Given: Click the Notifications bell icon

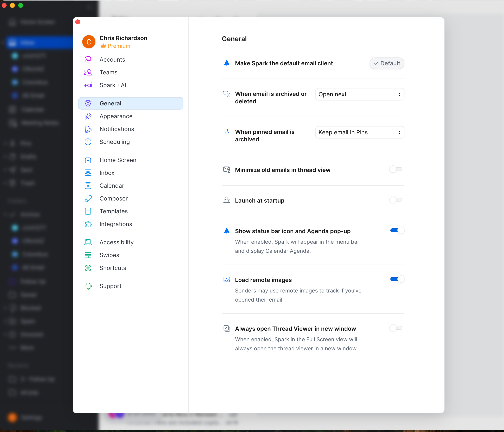Looking at the screenshot, I should coord(88,129).
